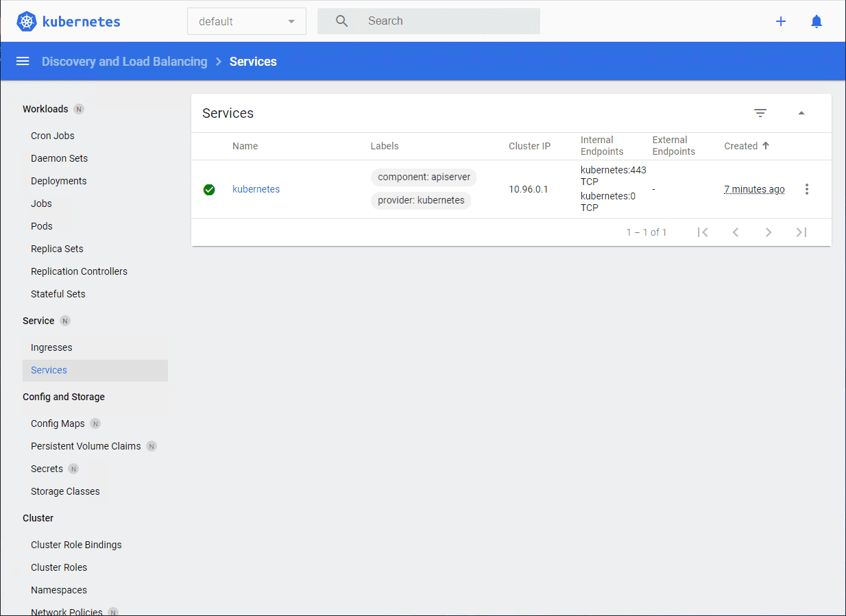The image size is (846, 616).
Task: Open Stateful Sets in sidebar
Action: (x=58, y=294)
